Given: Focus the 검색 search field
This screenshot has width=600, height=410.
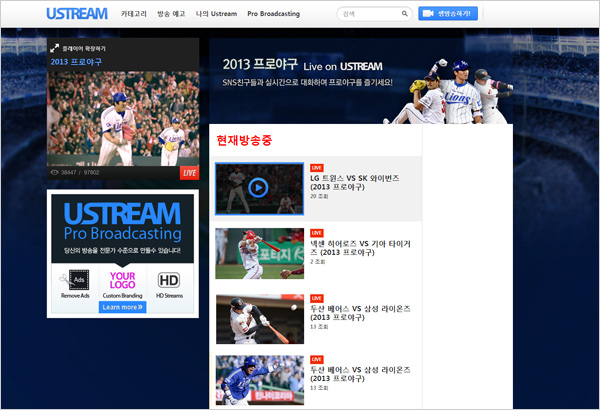Looking at the screenshot, I should tap(374, 14).
